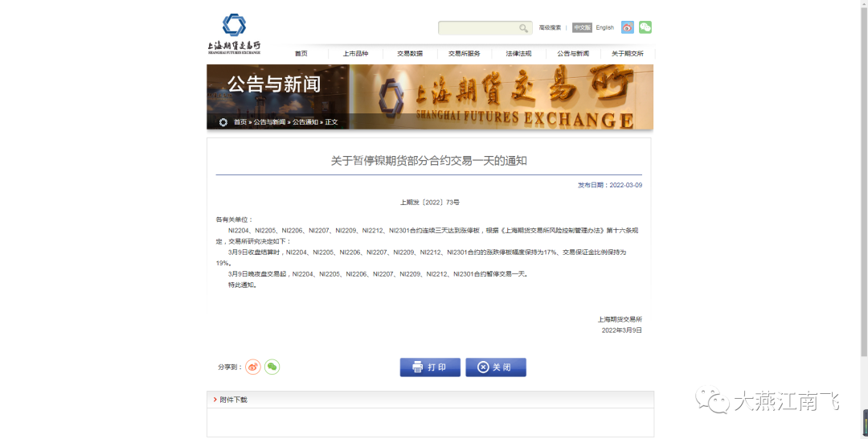Viewport: 868px width, 439px height.
Task: Click the 公告与新闻 banner heading
Action: (x=274, y=84)
